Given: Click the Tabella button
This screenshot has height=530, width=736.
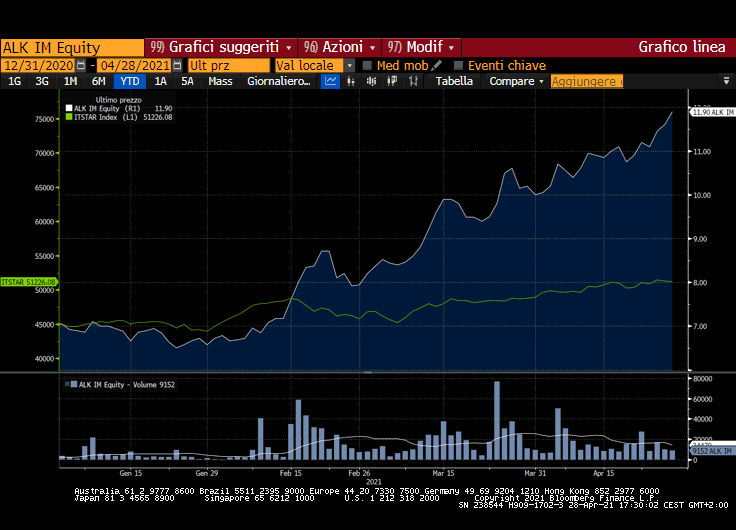Looking at the screenshot, I should (x=454, y=81).
